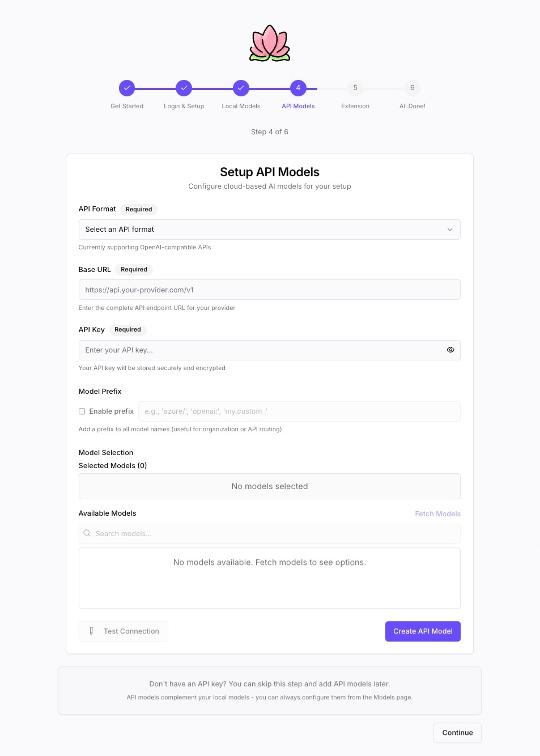The height and width of the screenshot is (756, 540).
Task: Enable the prefix checkbox
Action: (82, 411)
